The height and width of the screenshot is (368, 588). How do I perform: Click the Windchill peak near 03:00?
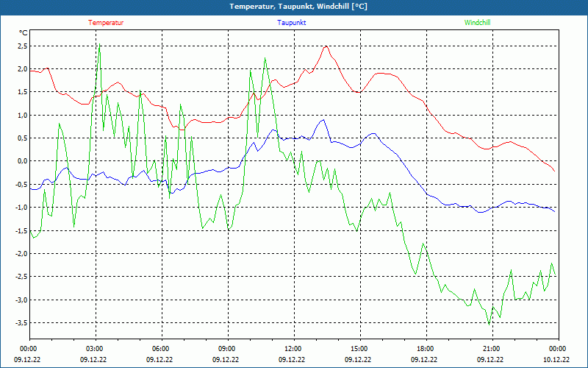(x=99, y=44)
